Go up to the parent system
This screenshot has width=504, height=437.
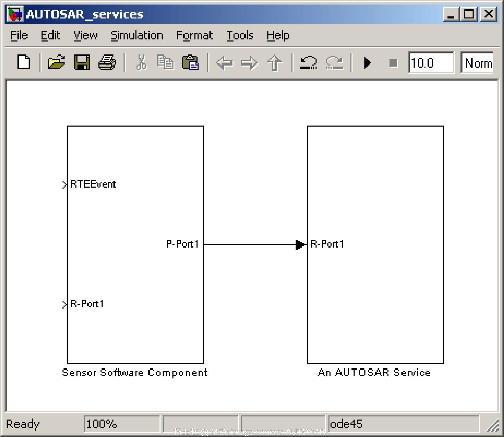tap(275, 63)
